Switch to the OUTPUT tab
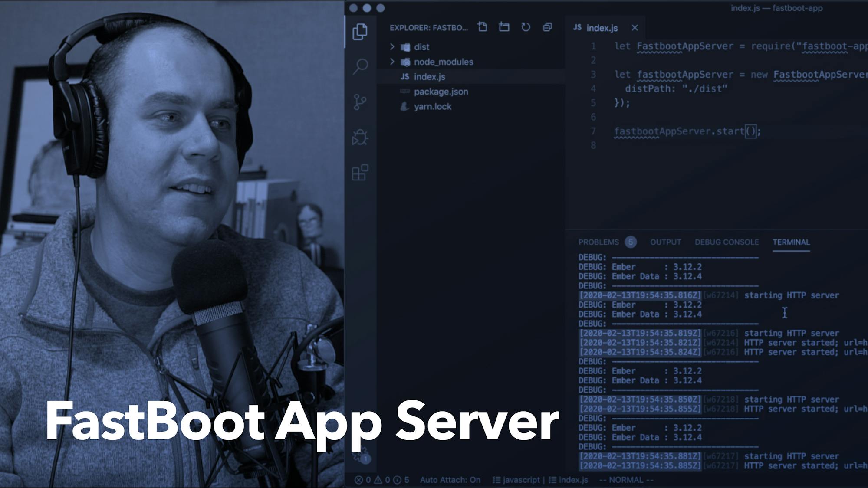 click(x=665, y=242)
